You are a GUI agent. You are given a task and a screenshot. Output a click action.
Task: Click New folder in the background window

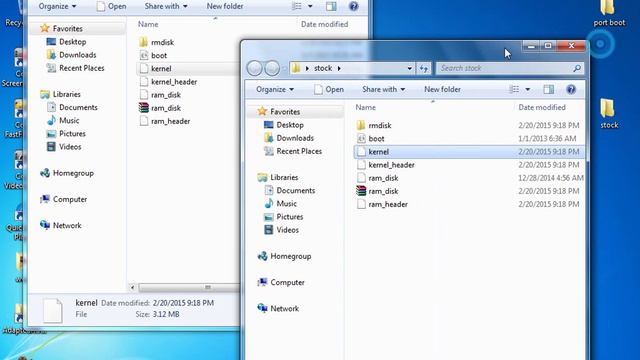[224, 7]
